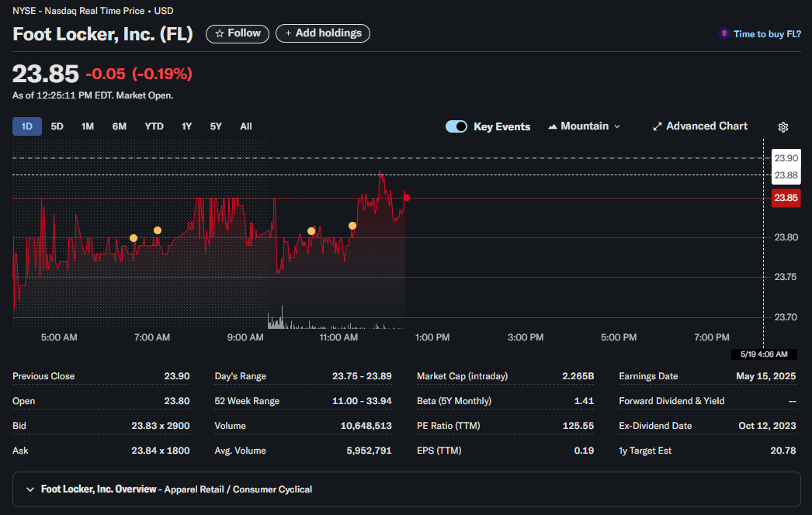Click the Ask value 23.84 x 1800
This screenshot has height=515, width=812.
point(161,451)
